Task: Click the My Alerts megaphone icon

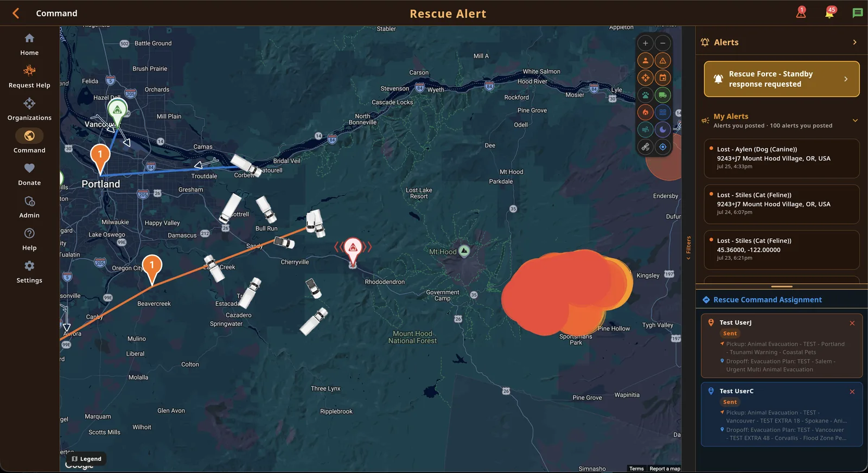Action: tap(705, 120)
